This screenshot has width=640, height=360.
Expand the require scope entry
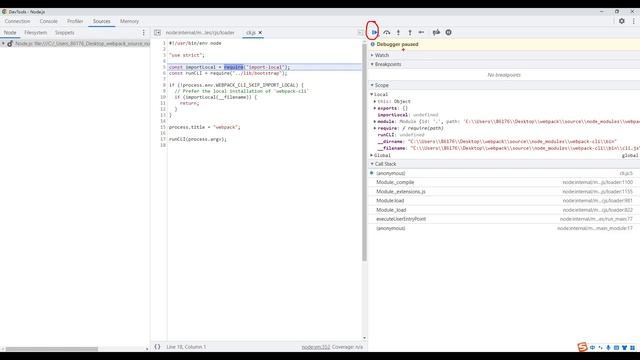pyautogui.click(x=375, y=128)
